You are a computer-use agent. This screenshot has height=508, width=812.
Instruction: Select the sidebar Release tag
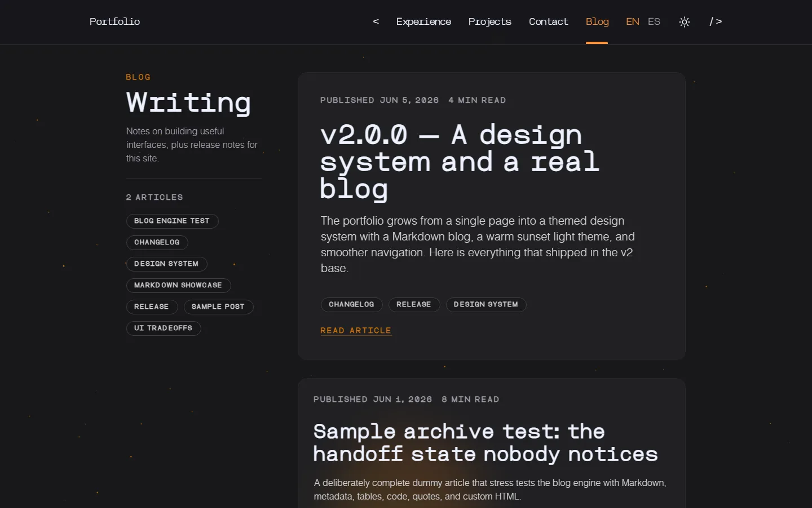(x=152, y=306)
